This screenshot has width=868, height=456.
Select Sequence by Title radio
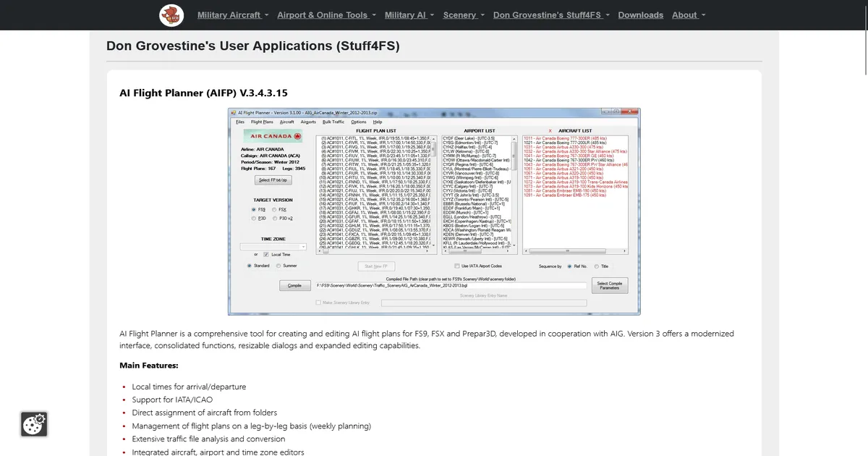click(596, 266)
